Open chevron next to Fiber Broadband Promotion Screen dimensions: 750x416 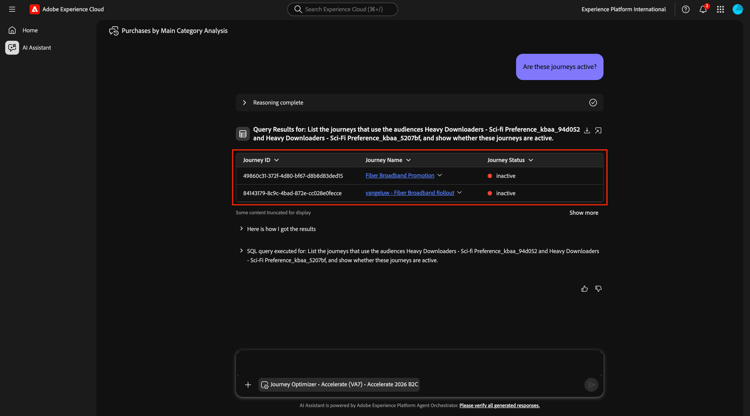tap(440, 175)
